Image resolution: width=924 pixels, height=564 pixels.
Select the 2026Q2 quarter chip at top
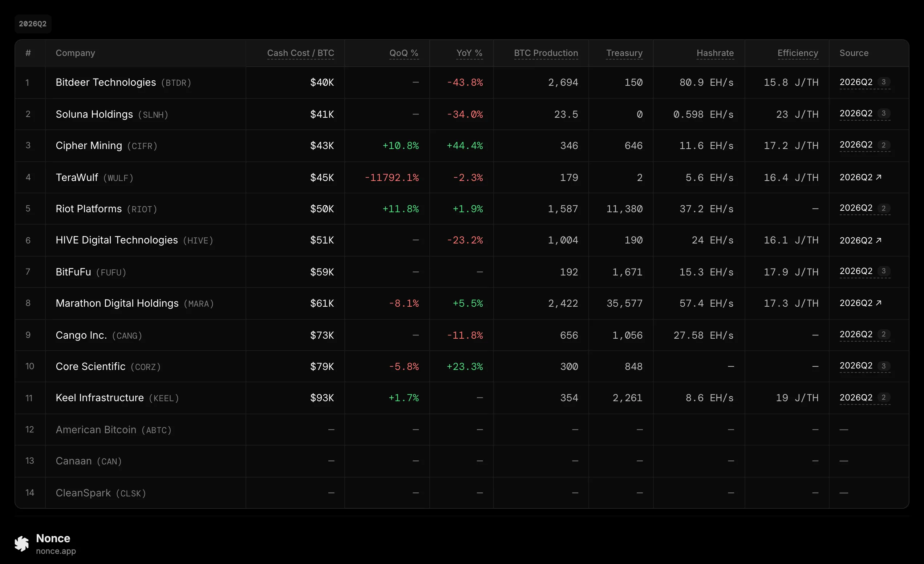pyautogui.click(x=33, y=24)
